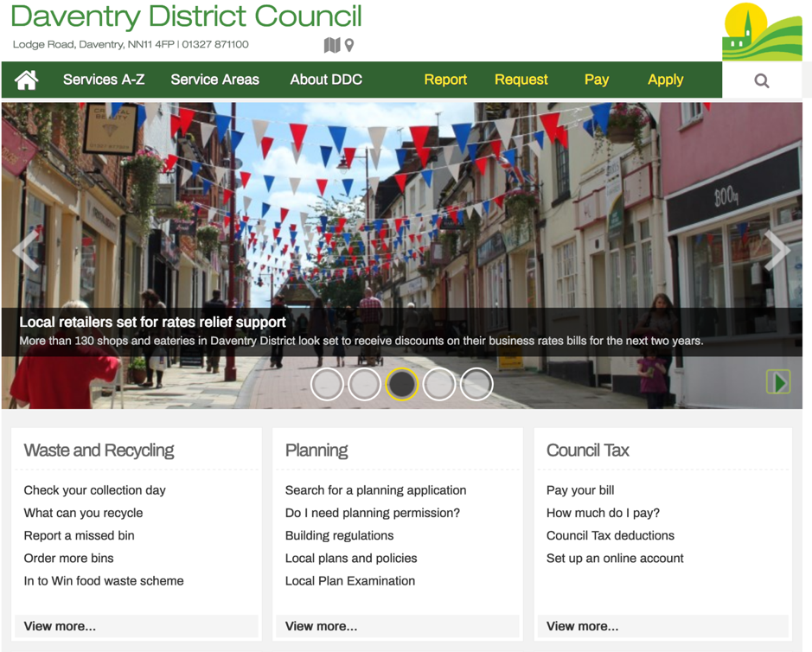812x652 pixels.
Task: Click the green carousel play button
Action: click(x=778, y=381)
